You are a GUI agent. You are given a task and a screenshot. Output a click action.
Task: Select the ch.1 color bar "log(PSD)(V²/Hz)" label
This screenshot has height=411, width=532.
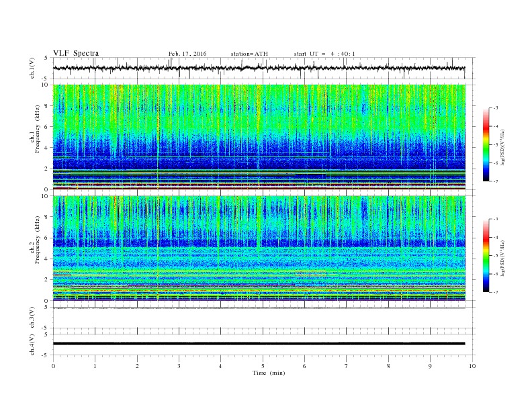pyautogui.click(x=502, y=146)
